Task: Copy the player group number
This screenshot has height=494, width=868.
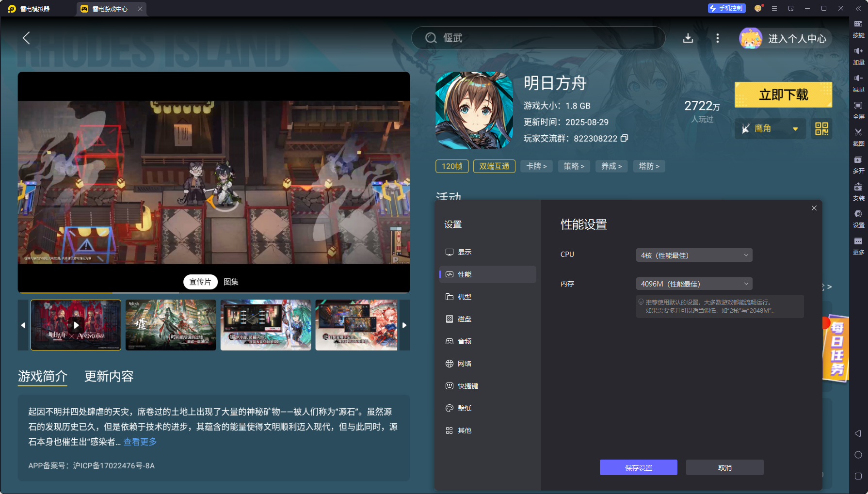Action: (x=625, y=138)
